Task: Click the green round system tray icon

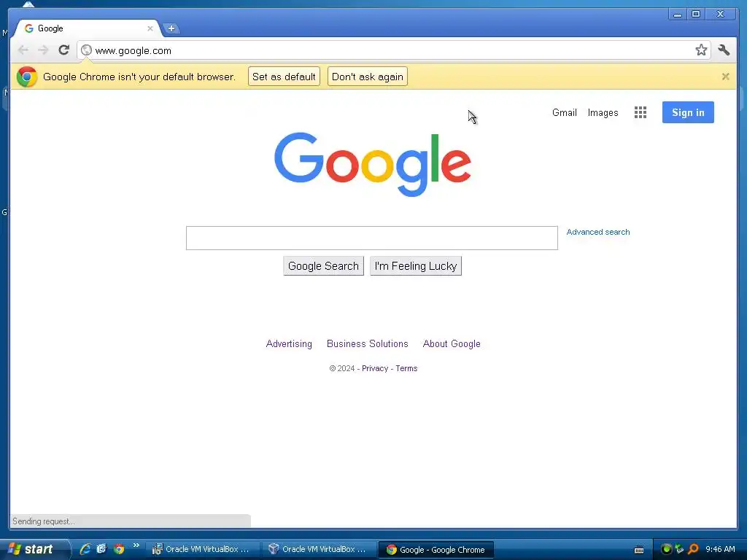Action: tap(667, 549)
